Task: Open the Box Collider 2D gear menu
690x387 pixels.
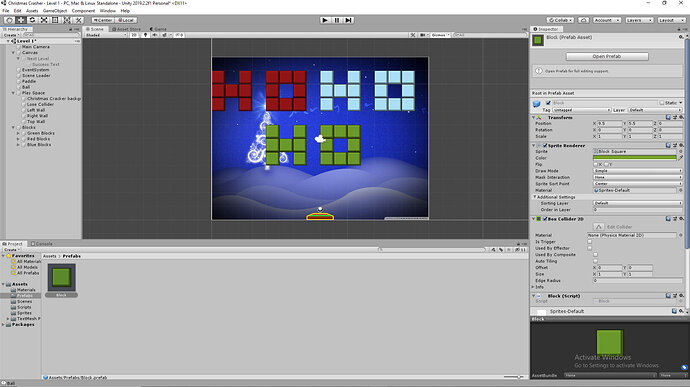Action: (681, 219)
